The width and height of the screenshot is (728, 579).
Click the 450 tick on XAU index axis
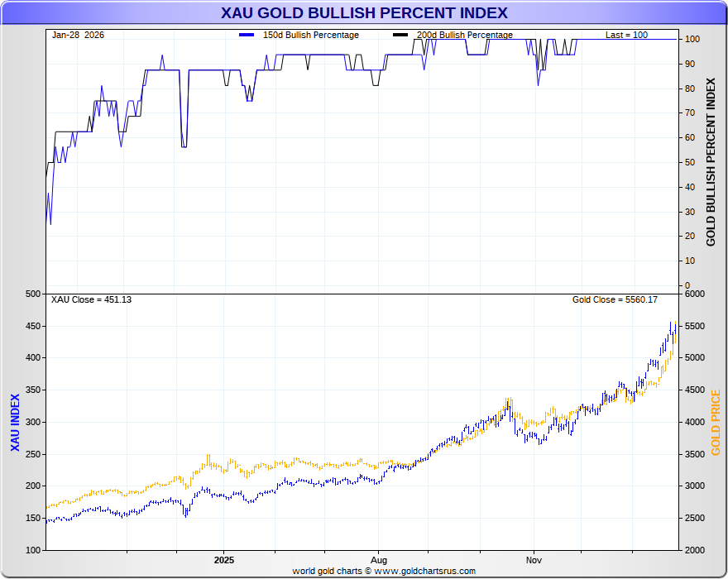[x=33, y=327]
